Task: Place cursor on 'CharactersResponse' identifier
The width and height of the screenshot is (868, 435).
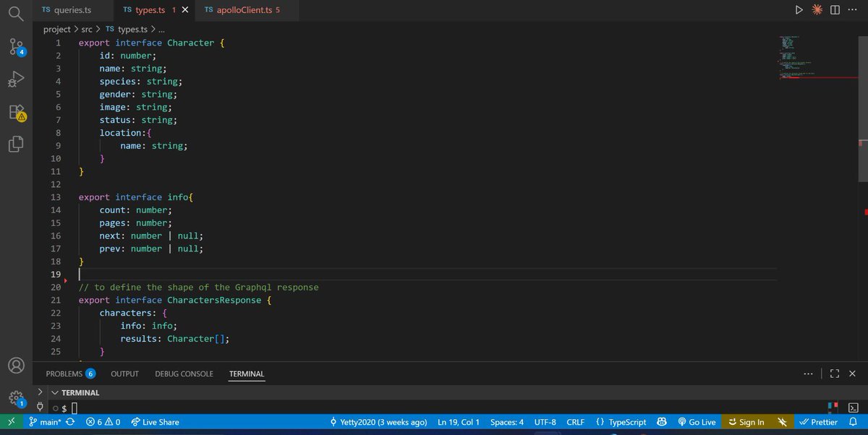Action: 214,300
